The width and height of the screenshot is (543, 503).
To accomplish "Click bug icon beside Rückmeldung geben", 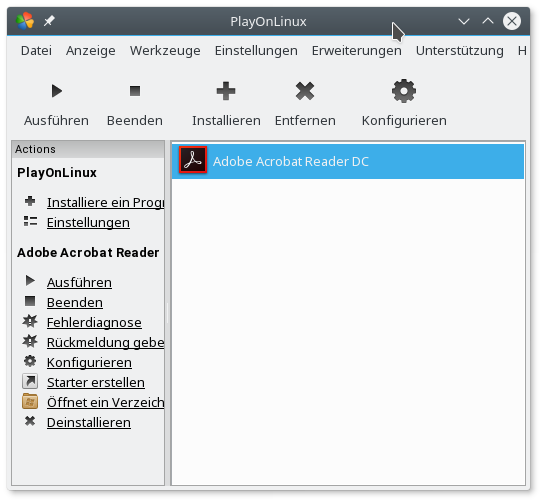I will point(30,341).
